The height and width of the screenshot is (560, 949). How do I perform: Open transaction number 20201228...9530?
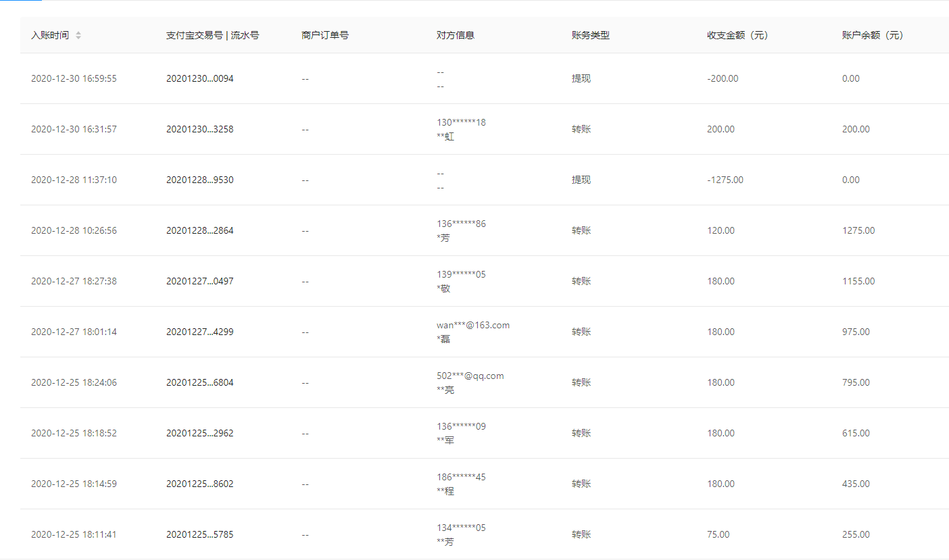pyautogui.click(x=199, y=180)
